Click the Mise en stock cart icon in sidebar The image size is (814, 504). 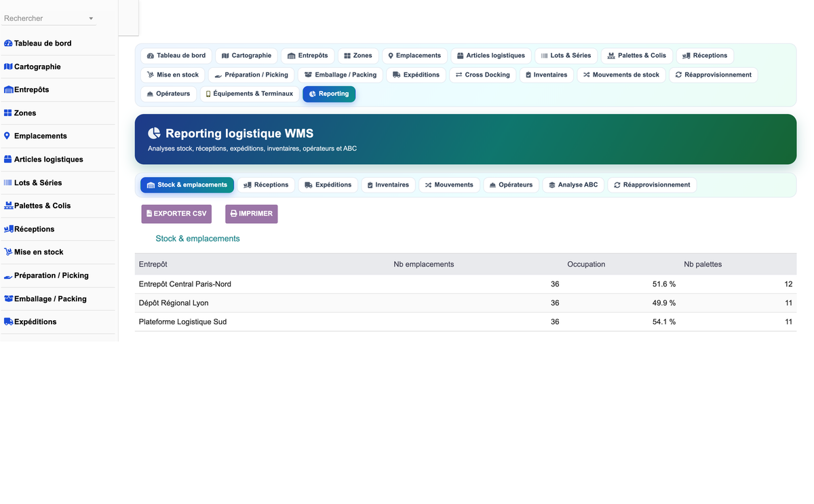click(x=8, y=252)
